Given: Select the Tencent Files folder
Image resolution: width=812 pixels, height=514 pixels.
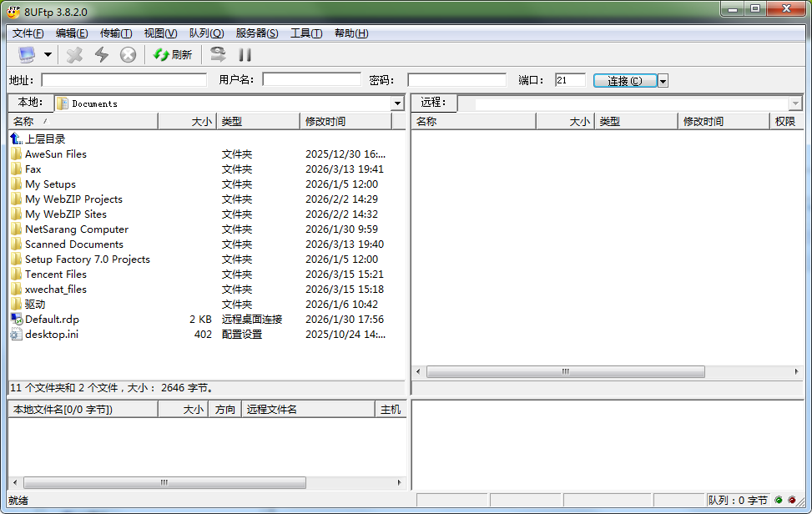Looking at the screenshot, I should pos(55,275).
